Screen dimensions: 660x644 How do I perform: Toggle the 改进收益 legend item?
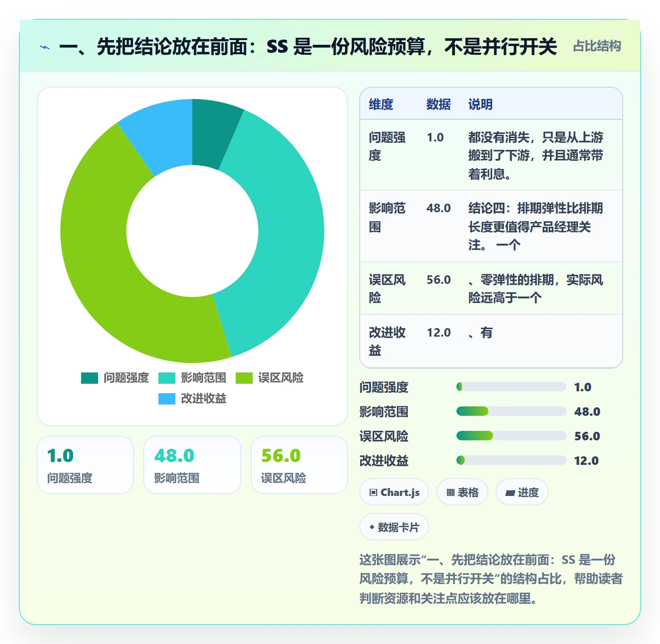192,398
